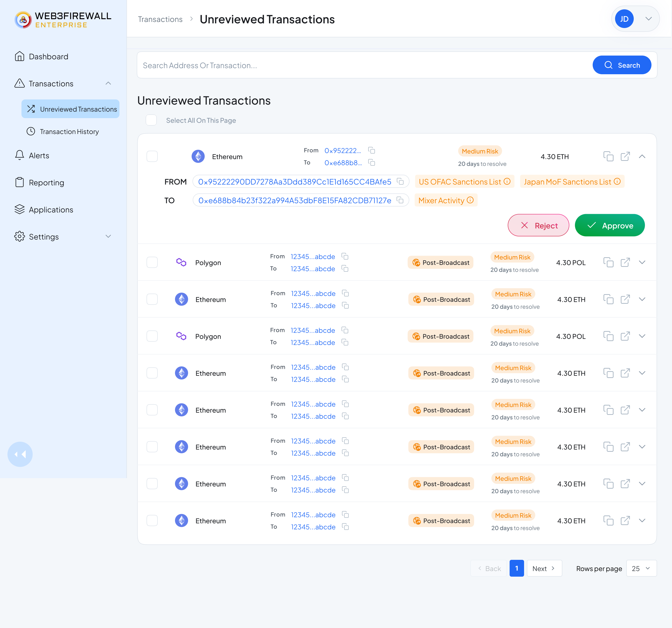This screenshot has width=672, height=628.
Task: Copy the full TO address 0xe688b84b23...
Action: 400,200
